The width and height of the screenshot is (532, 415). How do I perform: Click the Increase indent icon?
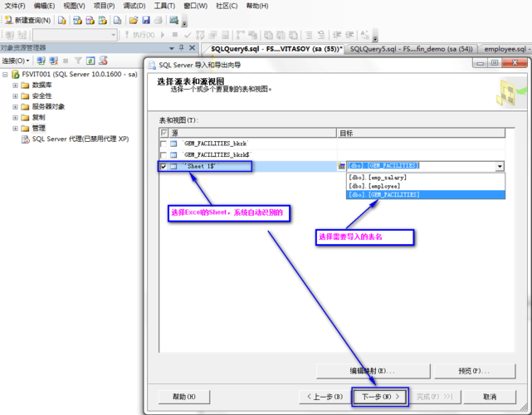[x=349, y=35]
